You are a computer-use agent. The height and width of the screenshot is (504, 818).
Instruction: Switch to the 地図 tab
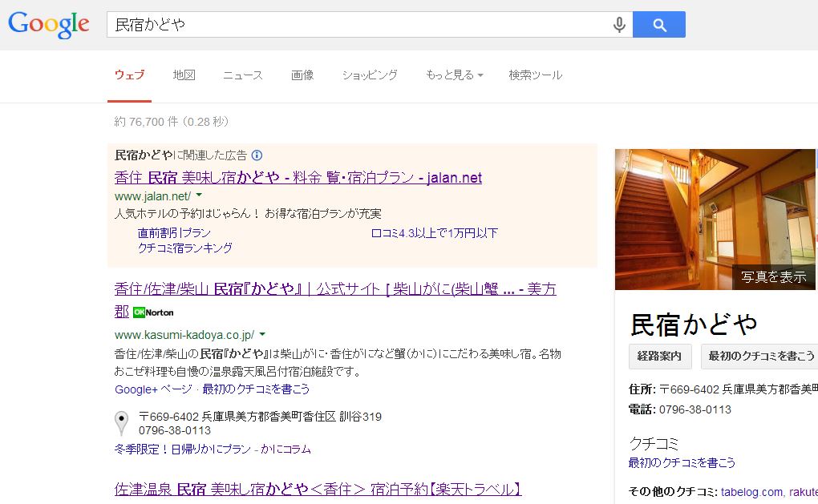[184, 75]
